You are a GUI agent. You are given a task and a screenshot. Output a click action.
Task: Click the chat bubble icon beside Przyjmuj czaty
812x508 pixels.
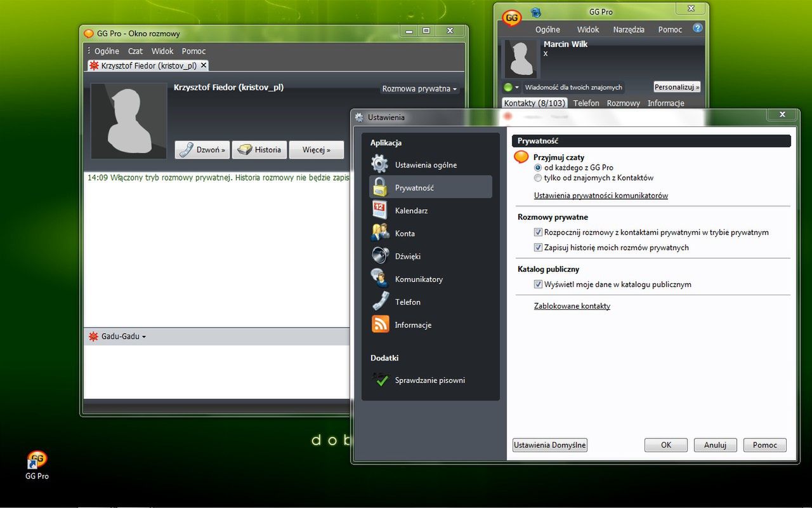(x=521, y=157)
